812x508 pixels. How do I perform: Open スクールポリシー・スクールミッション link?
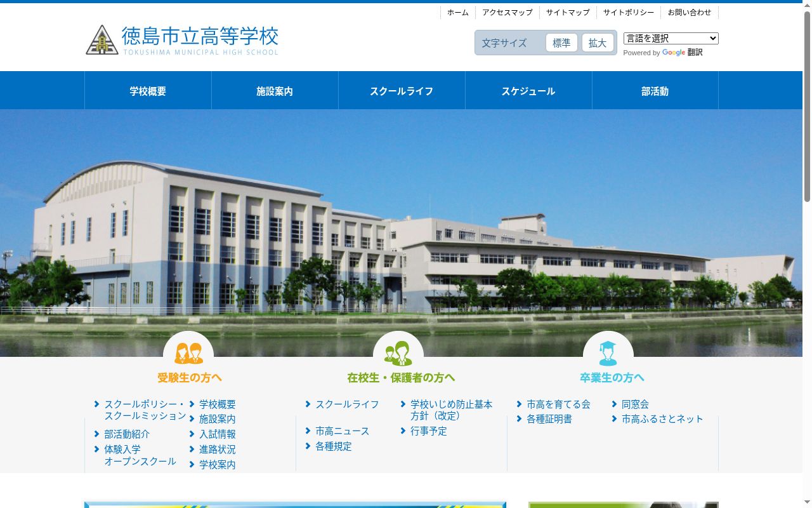(x=145, y=410)
